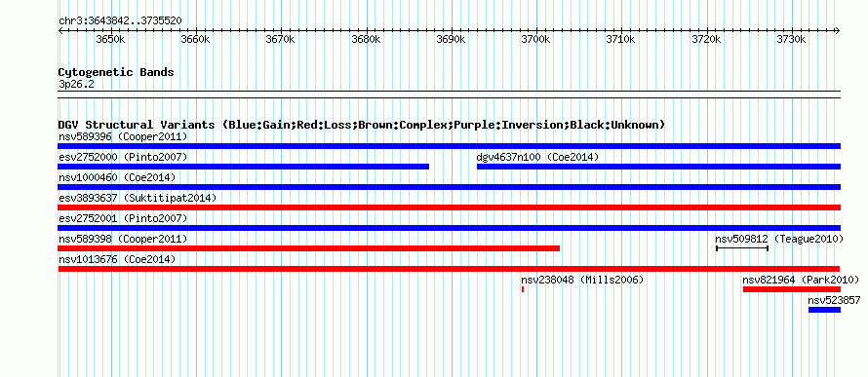Image resolution: width=868 pixels, height=377 pixels.
Task: Click the chr3:3643842..3735520 coordinates label
Action: click(120, 21)
